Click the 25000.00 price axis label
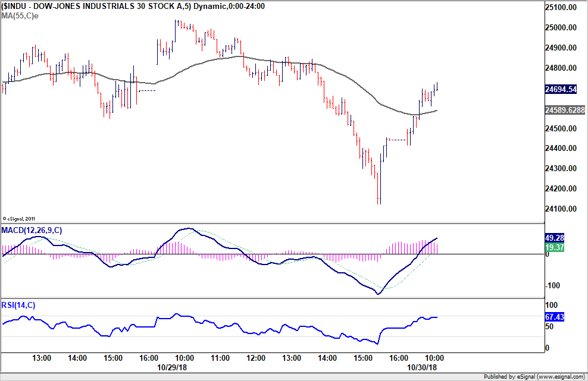The height and width of the screenshot is (381, 588). [561, 27]
